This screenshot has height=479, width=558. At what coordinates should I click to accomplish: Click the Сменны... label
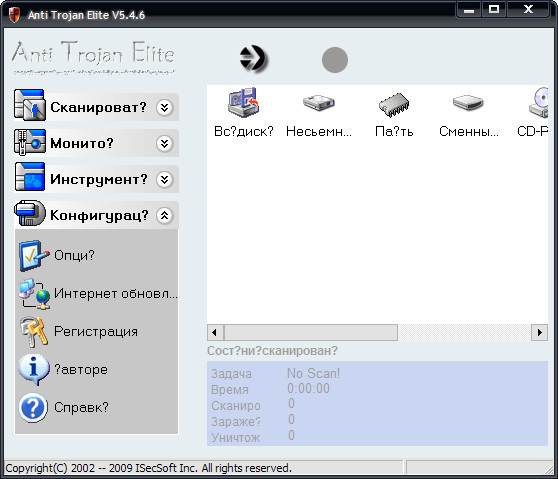(x=469, y=132)
